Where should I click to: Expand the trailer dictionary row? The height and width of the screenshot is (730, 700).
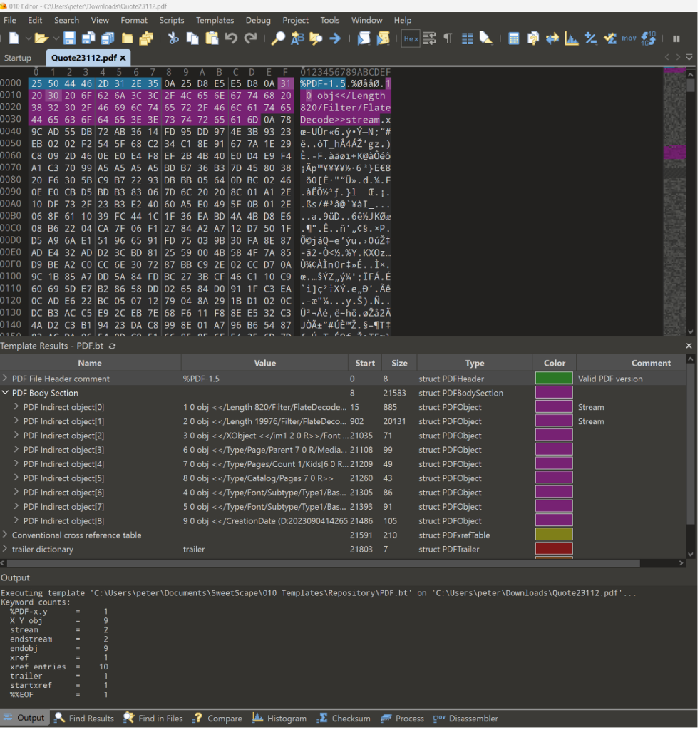tap(5, 549)
